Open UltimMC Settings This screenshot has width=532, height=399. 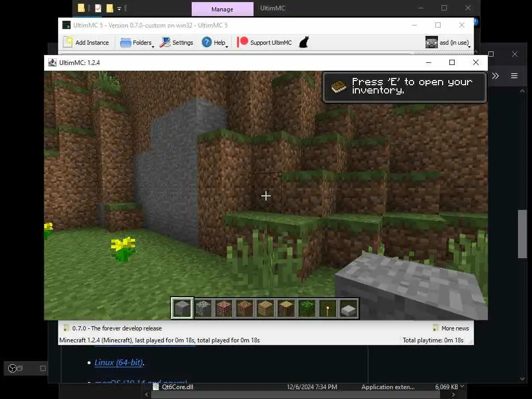[x=177, y=43]
